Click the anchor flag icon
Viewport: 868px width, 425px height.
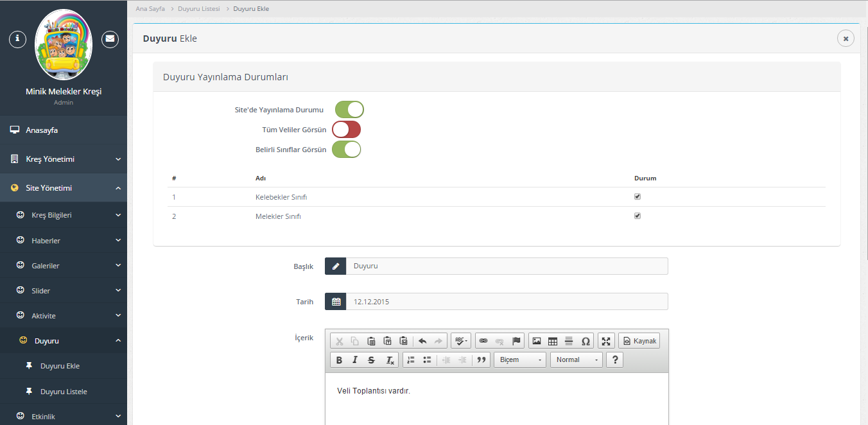click(x=516, y=341)
